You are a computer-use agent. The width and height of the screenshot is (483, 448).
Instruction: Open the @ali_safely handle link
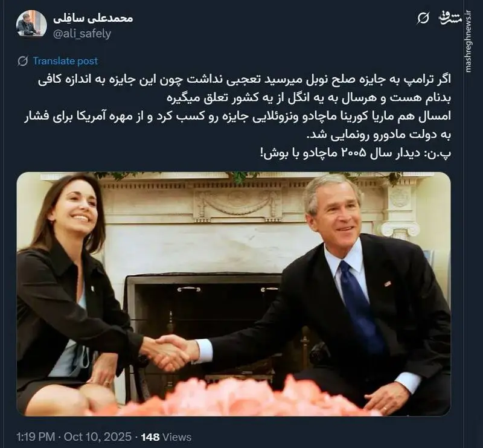pyautogui.click(x=82, y=33)
